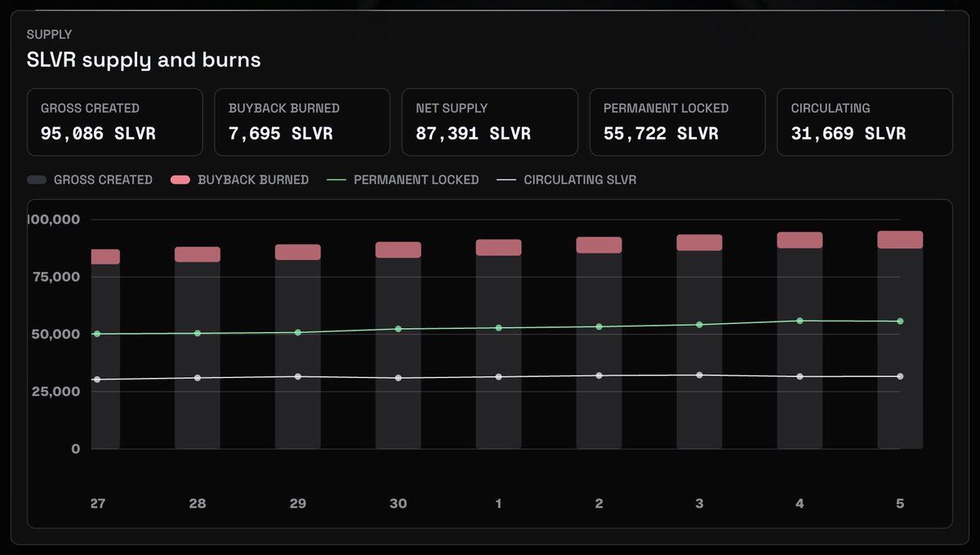Click the bar for day 2

[x=599, y=343]
